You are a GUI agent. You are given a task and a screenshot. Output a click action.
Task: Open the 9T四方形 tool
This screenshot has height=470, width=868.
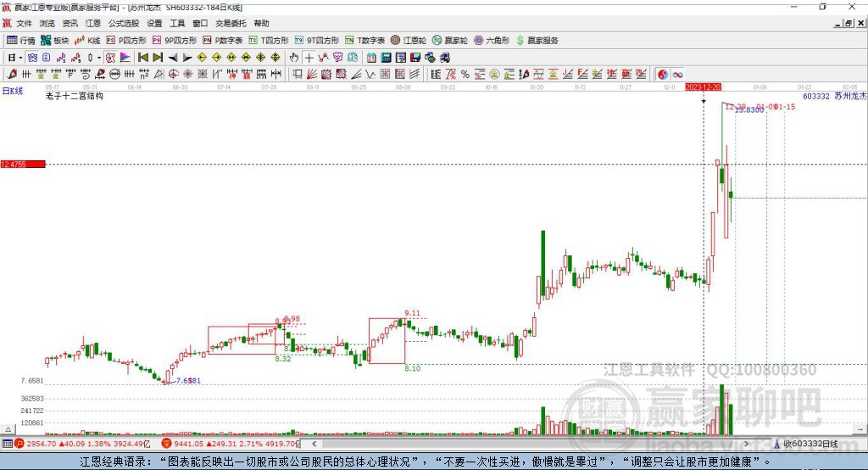[317, 41]
